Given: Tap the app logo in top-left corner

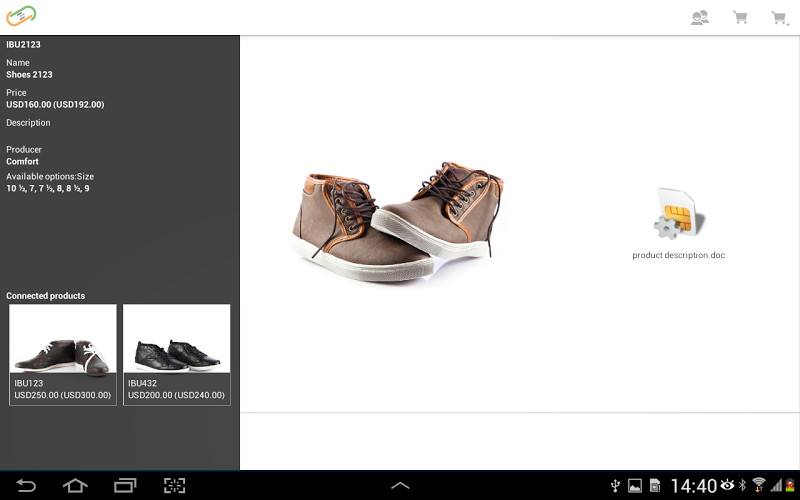Looking at the screenshot, I should (21, 16).
